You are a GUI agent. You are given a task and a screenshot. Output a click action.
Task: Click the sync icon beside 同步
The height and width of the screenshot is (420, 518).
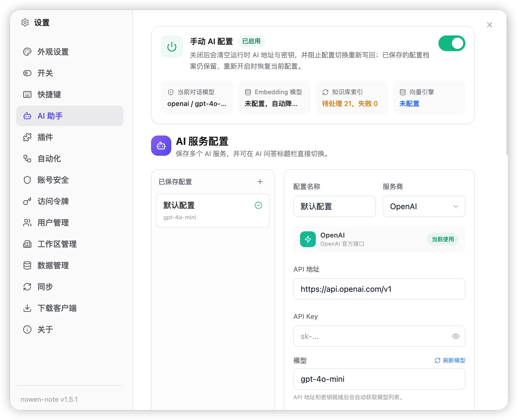[27, 287]
